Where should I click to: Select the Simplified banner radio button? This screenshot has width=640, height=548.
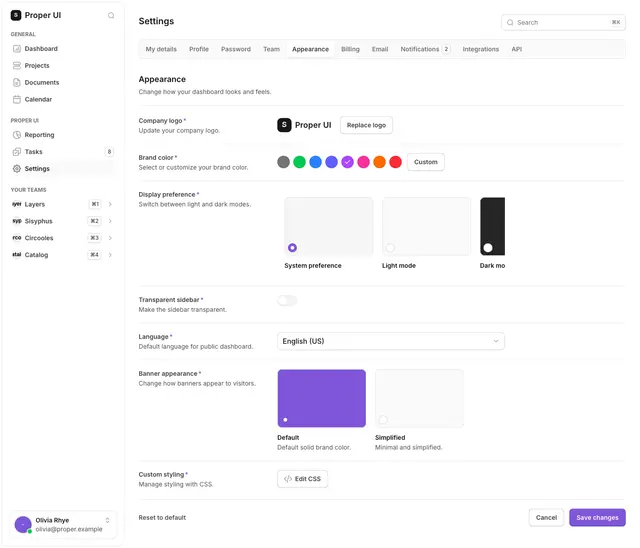click(383, 419)
